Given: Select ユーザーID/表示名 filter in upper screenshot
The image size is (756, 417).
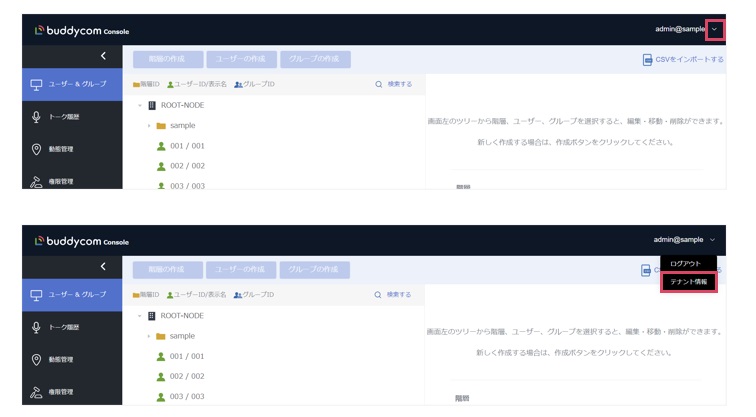Looking at the screenshot, I should [x=197, y=84].
